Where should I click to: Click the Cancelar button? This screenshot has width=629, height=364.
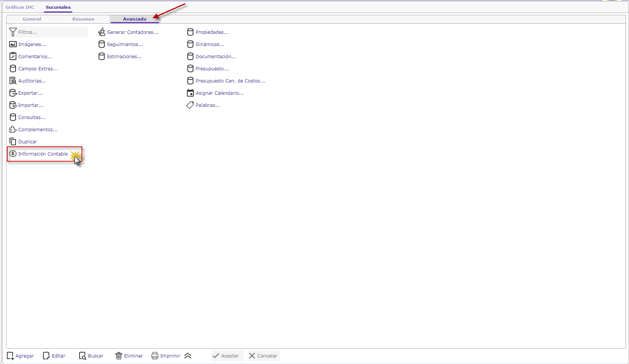pos(263,356)
